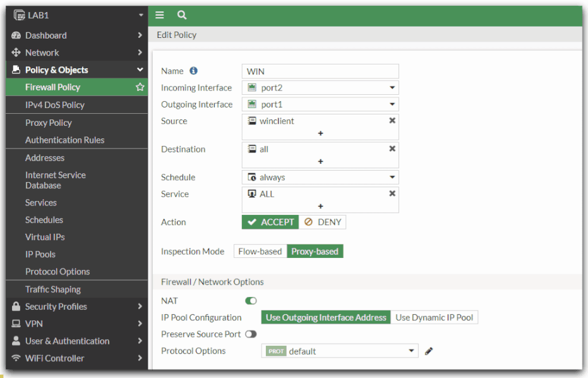This screenshot has width=588, height=378.
Task: Set the policy action to DENY
Action: coord(323,222)
